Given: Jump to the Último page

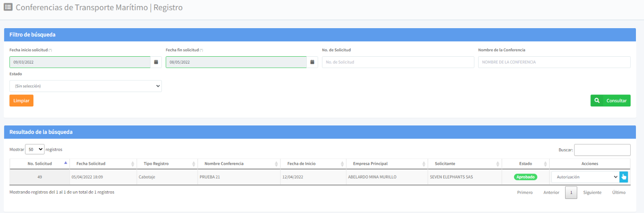Looking at the screenshot, I should [619, 193].
